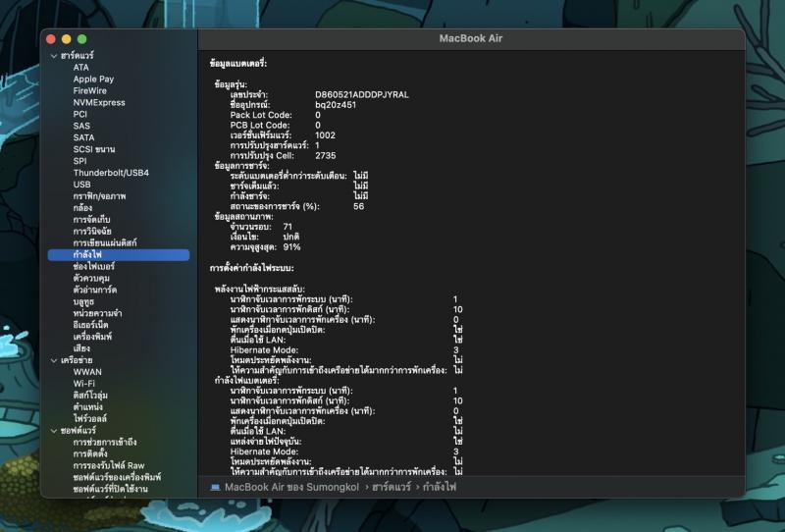785x532 pixels.
Task: Show the USB device information
Action: click(81, 185)
